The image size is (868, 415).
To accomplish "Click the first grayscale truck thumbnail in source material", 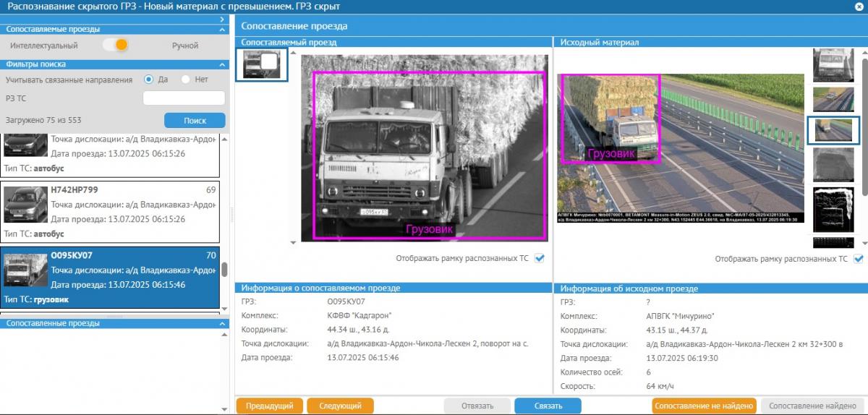I will point(833,64).
